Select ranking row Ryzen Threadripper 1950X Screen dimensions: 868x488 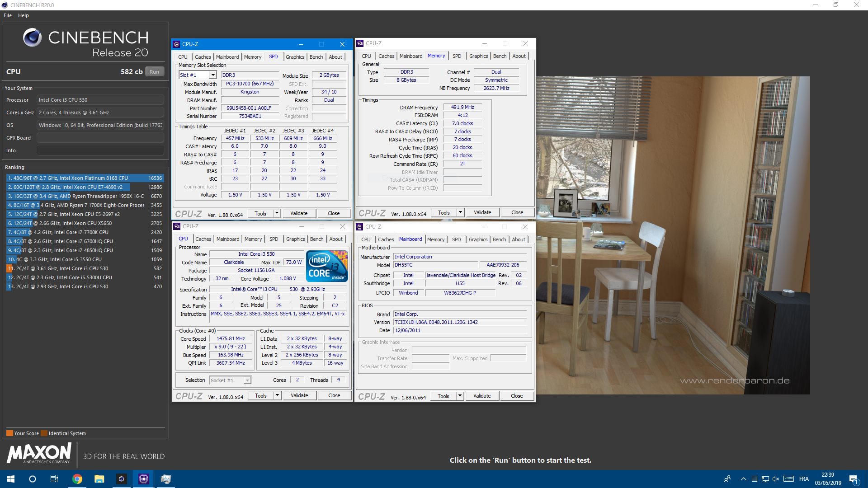(x=85, y=196)
